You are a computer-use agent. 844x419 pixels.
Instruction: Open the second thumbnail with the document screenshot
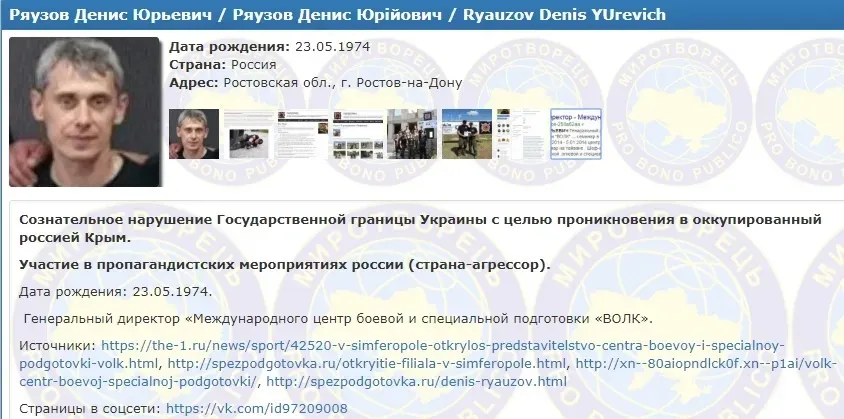[248, 134]
